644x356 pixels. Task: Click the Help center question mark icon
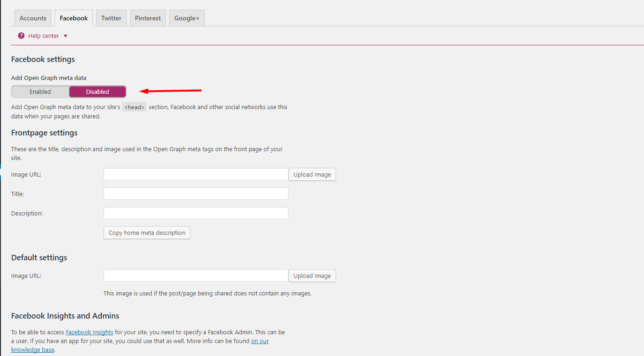pos(21,36)
